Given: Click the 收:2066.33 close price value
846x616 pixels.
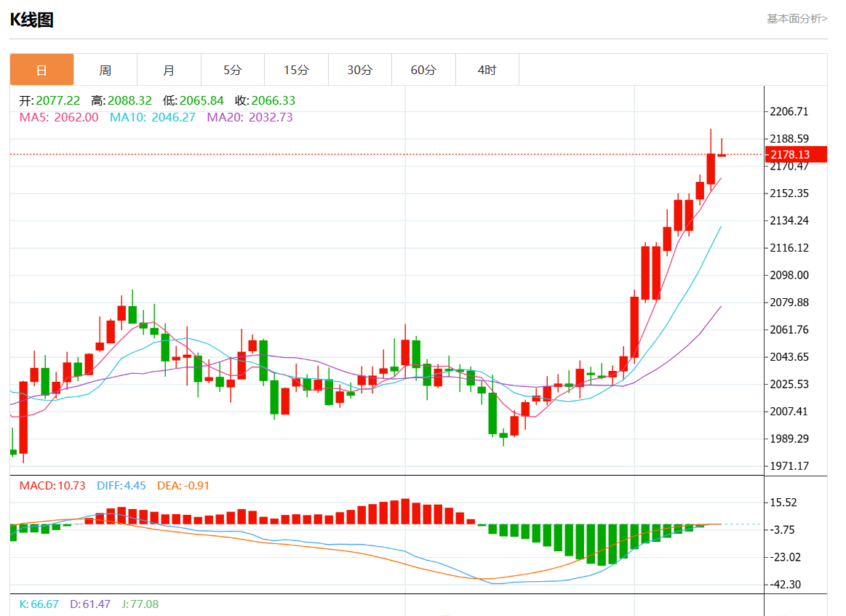Looking at the screenshot, I should 265,100.
